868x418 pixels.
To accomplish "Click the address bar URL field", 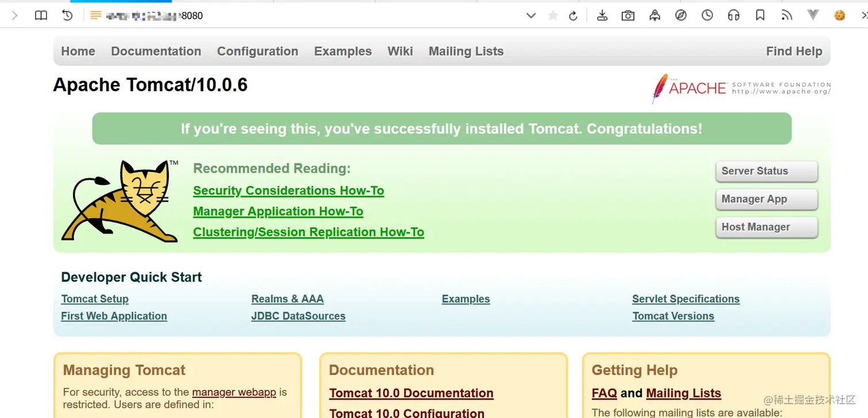I will (304, 16).
